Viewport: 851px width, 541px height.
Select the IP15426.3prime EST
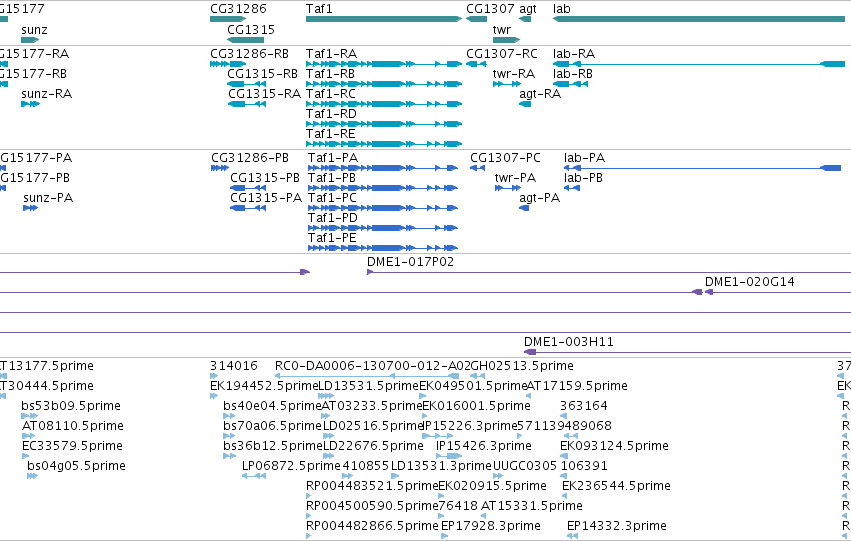click(x=449, y=456)
